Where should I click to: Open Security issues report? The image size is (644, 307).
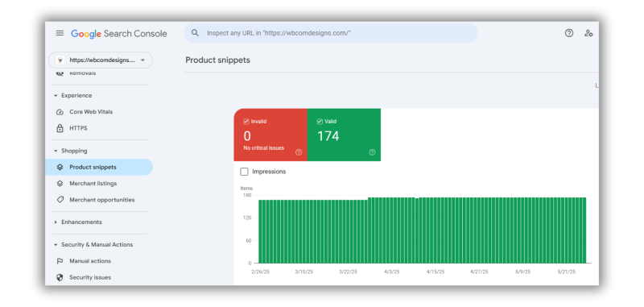90,277
